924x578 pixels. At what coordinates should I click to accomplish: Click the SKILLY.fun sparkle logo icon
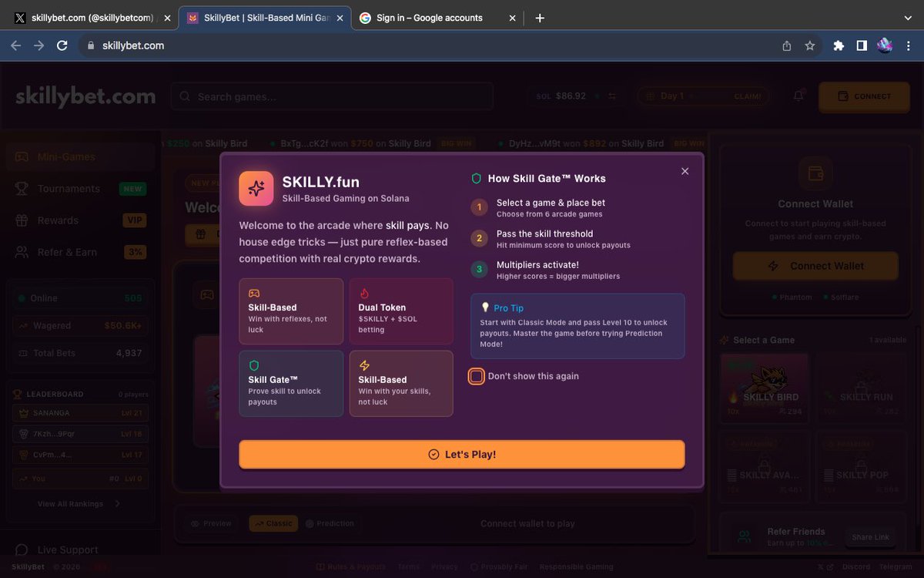coord(256,188)
